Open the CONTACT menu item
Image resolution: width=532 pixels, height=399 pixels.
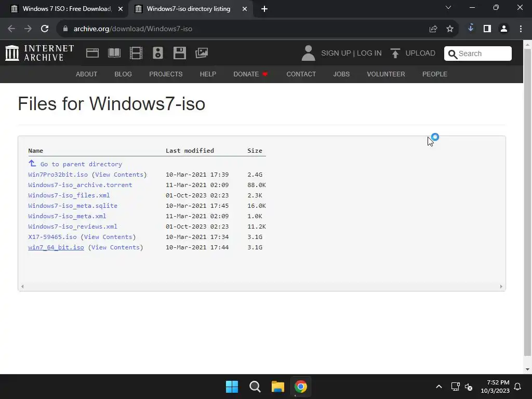(301, 74)
